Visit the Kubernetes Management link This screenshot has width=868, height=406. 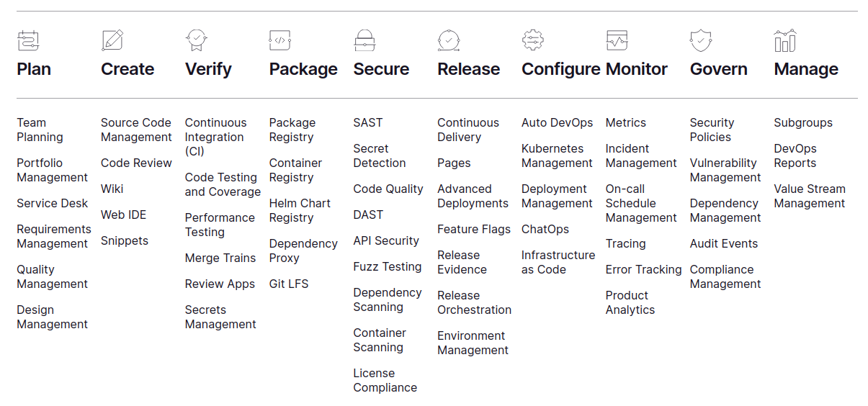click(557, 155)
